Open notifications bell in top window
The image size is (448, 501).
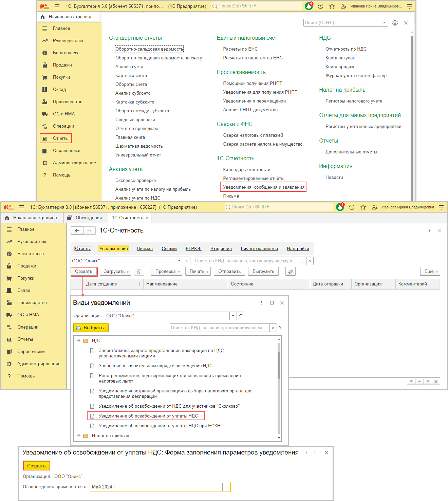309,6
